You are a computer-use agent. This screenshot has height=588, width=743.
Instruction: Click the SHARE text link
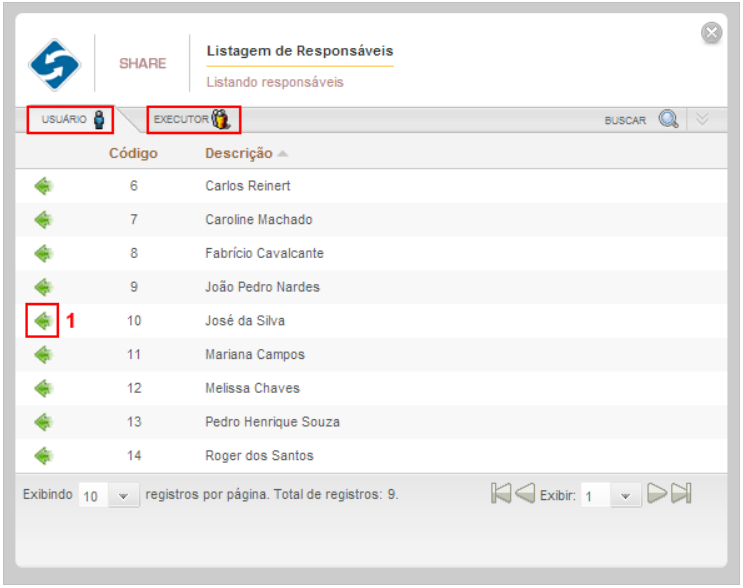click(143, 63)
